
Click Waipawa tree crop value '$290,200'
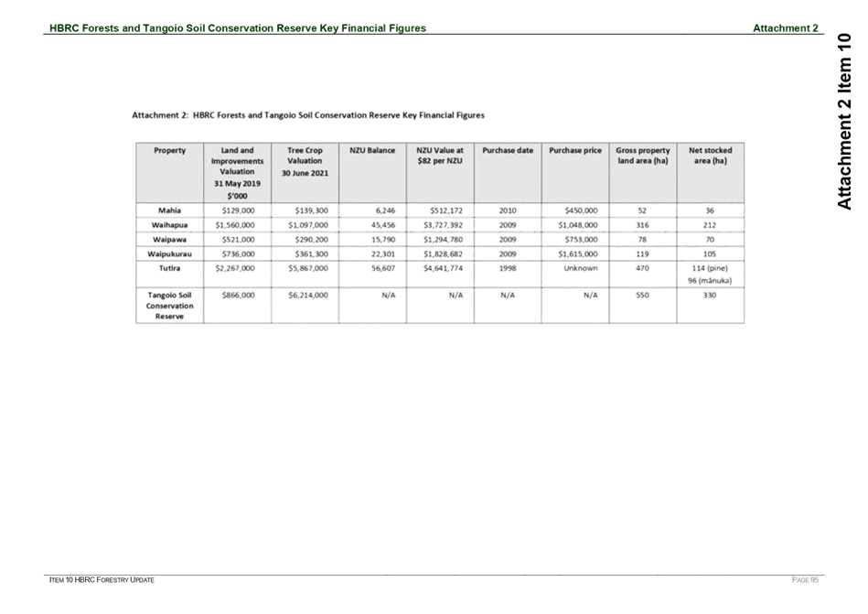(x=311, y=239)
